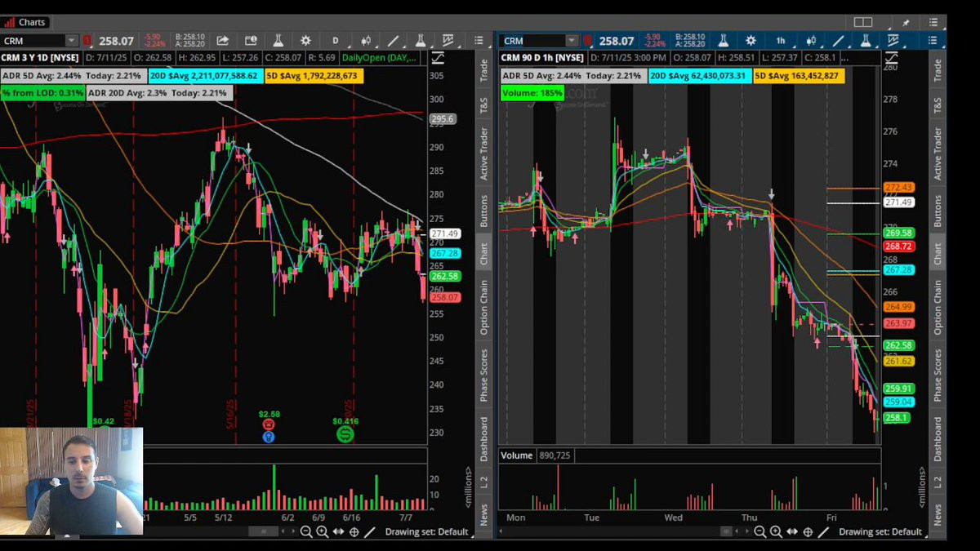The height and width of the screenshot is (551, 980).
Task: Click left chart's horizontal pan arrows icon
Action: pos(338,532)
